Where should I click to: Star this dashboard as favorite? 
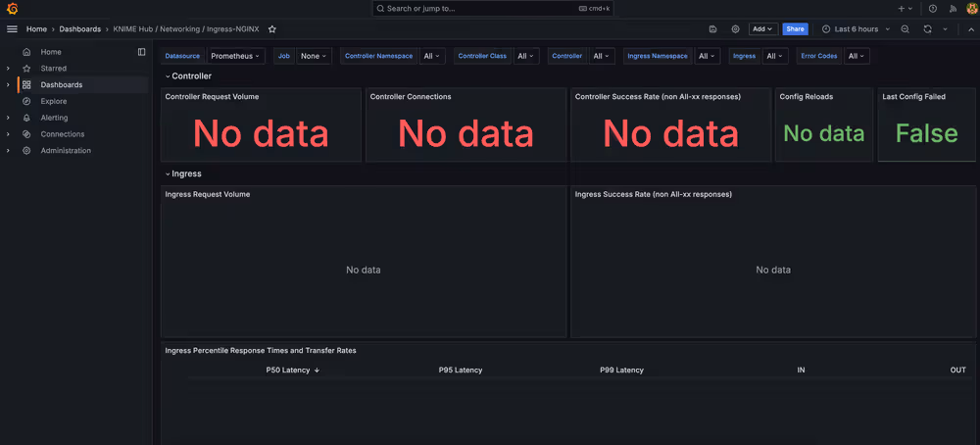(x=271, y=29)
